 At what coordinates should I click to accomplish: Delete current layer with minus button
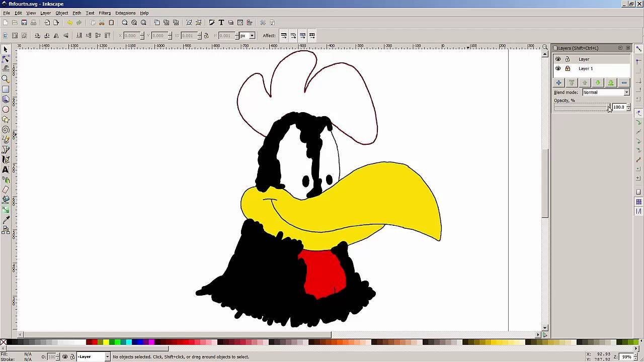[624, 83]
